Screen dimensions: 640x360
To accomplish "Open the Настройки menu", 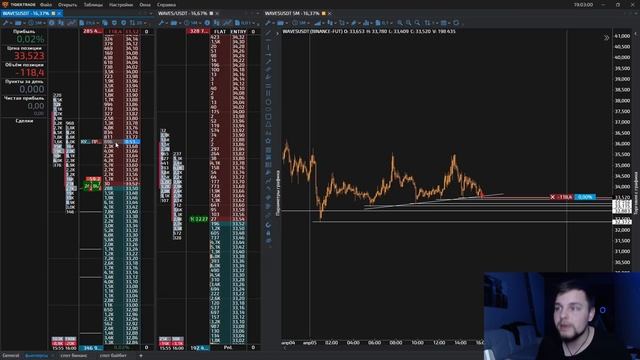I will [121, 5].
